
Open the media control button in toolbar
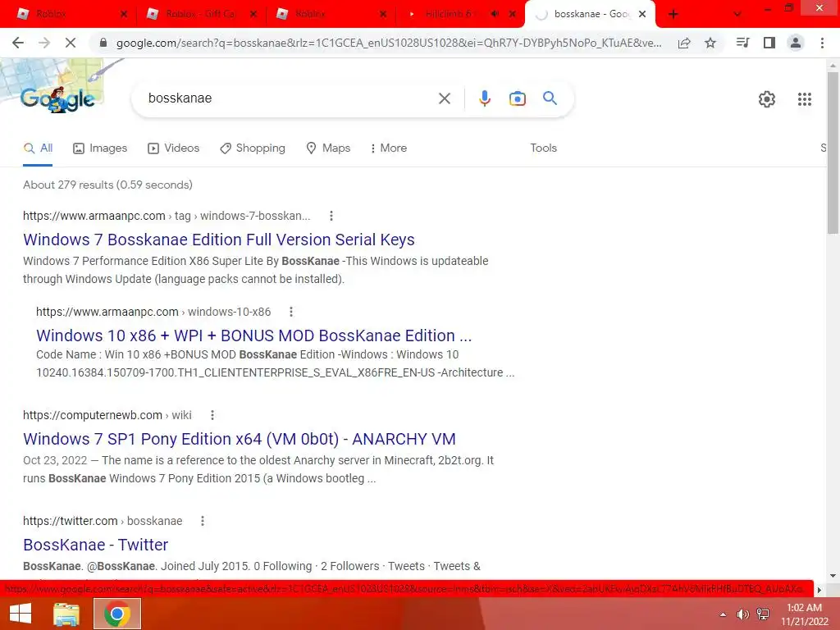[x=742, y=43]
